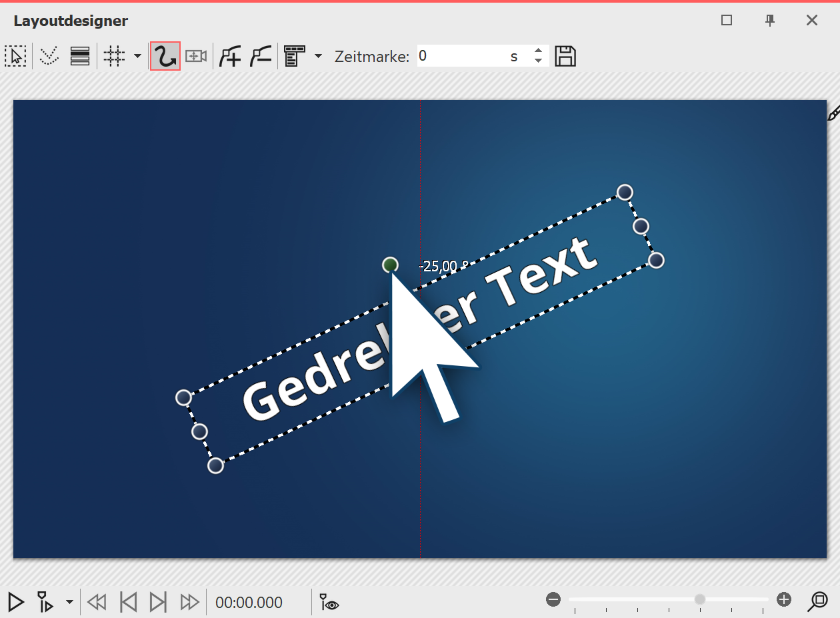Add a new motion path keyframe
Image resolution: width=840 pixels, height=618 pixels.
[x=229, y=56]
